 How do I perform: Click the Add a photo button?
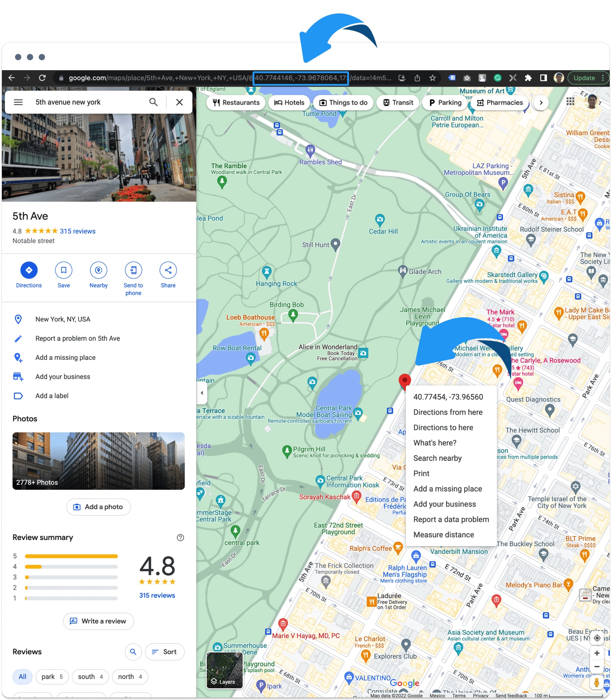[98, 507]
